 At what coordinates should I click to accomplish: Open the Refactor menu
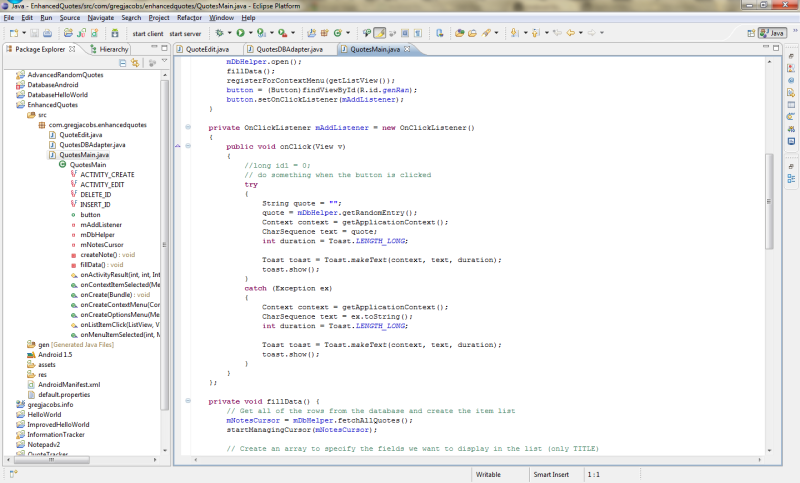(191, 18)
